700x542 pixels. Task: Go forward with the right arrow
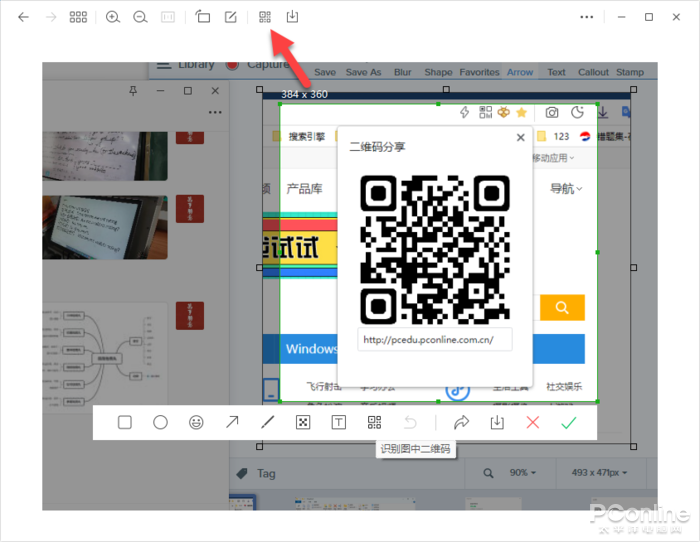tap(51, 17)
